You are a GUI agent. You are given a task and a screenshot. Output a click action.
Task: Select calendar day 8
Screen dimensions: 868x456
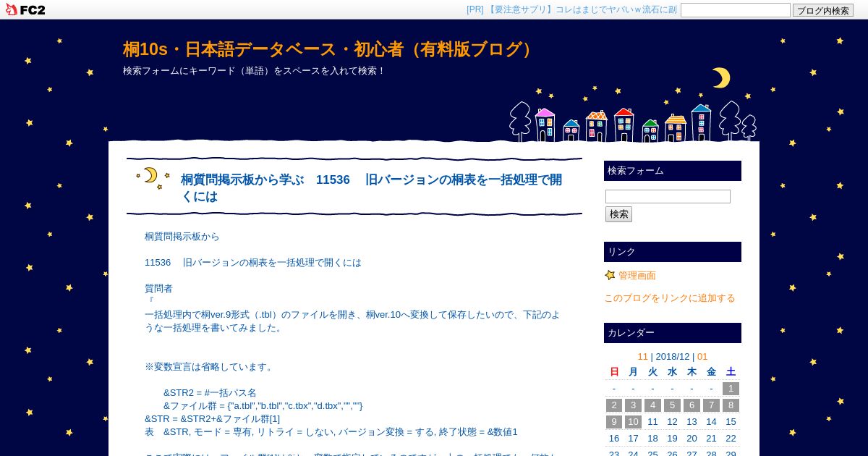(x=731, y=405)
